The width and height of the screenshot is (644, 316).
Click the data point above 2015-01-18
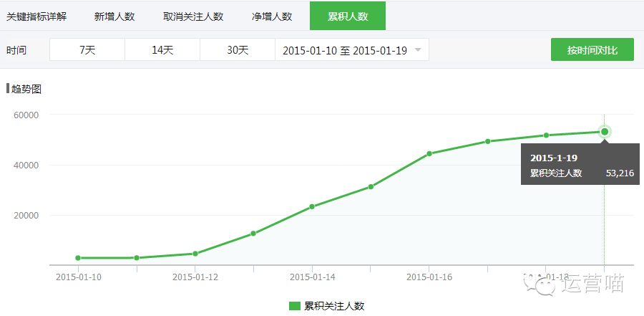pos(546,135)
